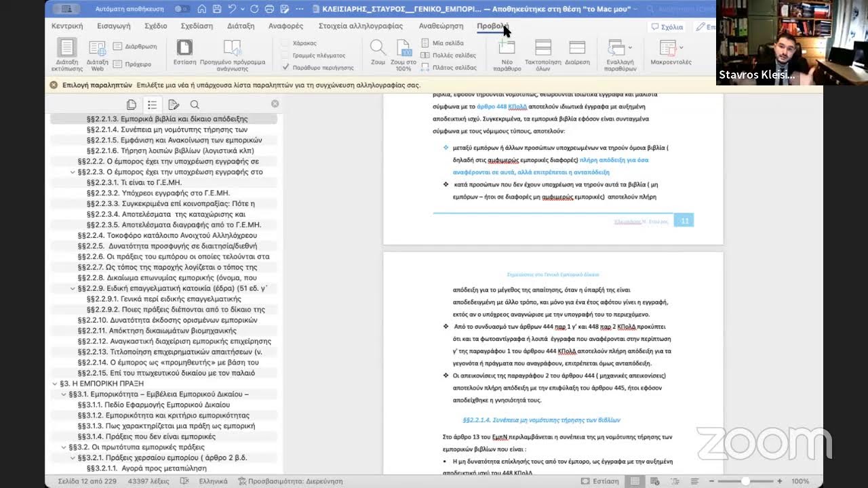Image resolution: width=868 pixels, height=488 pixels.
Task: Open Μακροεντολές macros dropdown
Action: 671,53
